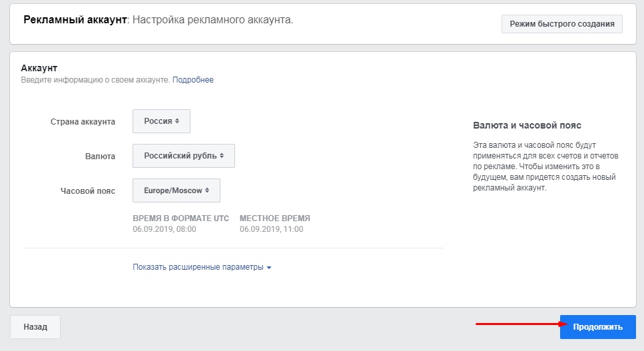Open the Подробнее link
This screenshot has width=644, height=351.
[x=193, y=80]
